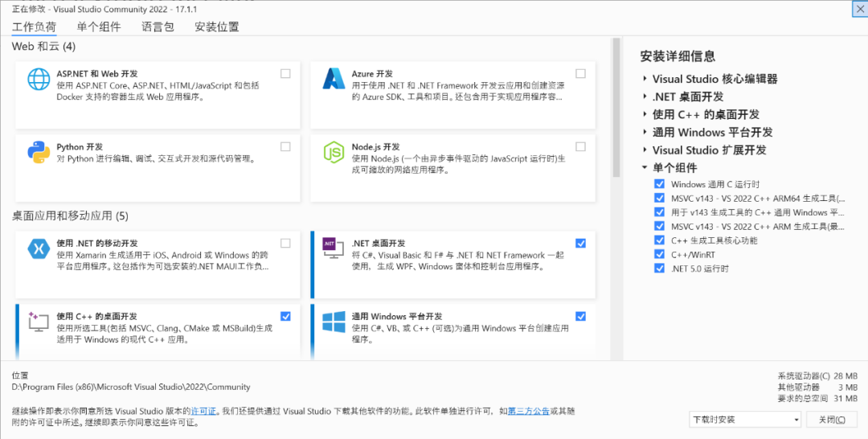Screen dimensions: 868x439
Task: Click the 桌面应用和移动应用 (5) heading
Action: pos(70,216)
